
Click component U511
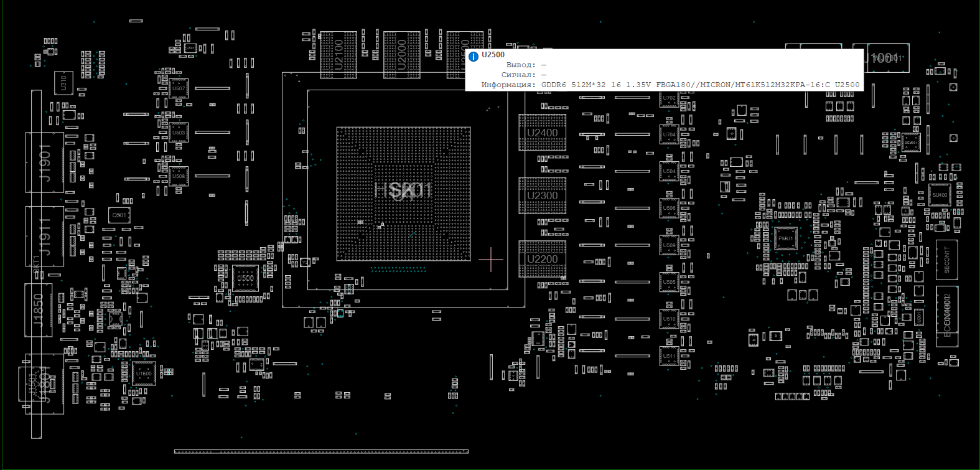pos(669,356)
